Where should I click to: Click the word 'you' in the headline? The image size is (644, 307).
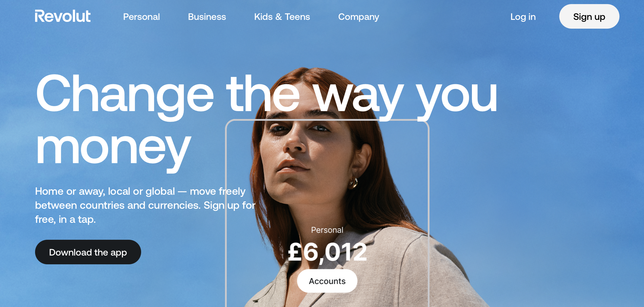(x=456, y=98)
